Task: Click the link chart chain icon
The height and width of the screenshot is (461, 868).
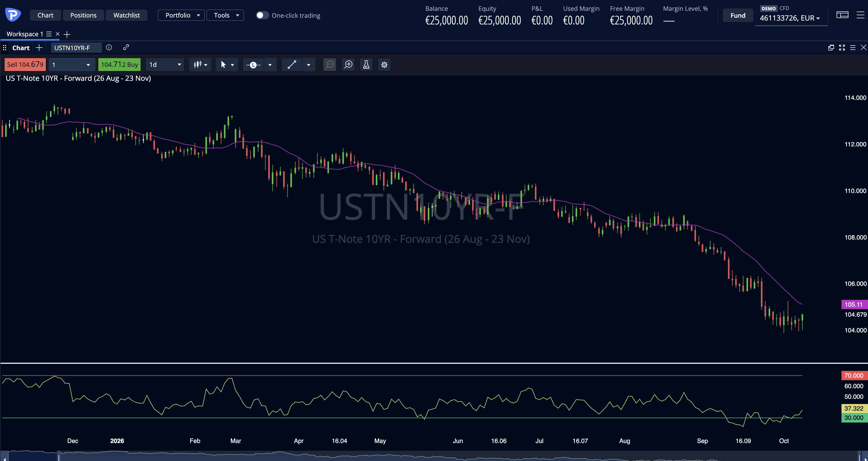Action: click(126, 47)
